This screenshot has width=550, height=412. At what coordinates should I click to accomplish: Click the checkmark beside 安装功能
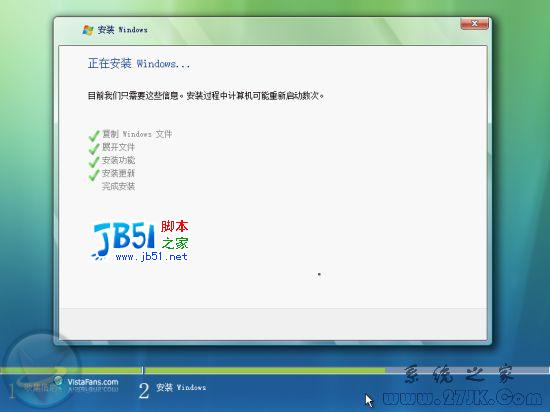pos(94,161)
